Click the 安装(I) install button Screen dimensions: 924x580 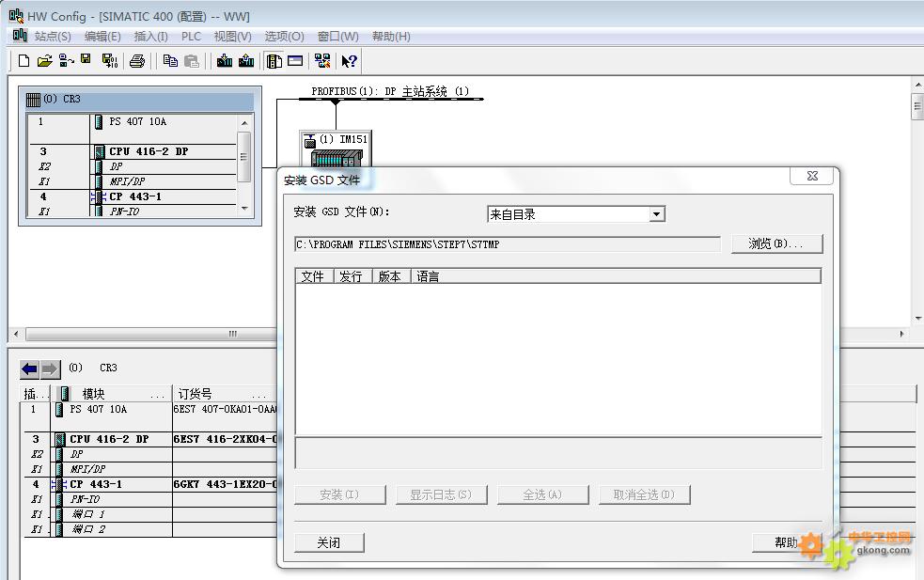340,494
